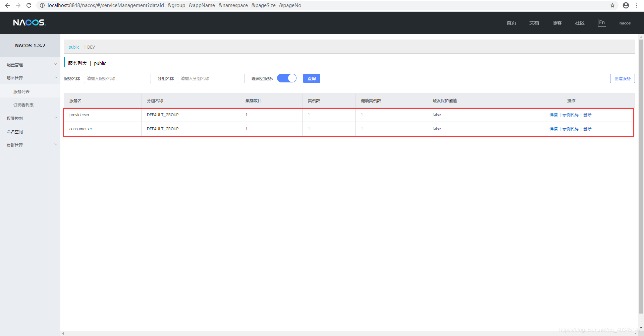Open 订阅者列表 in sidebar
The height and width of the screenshot is (336, 644).
coord(23,105)
